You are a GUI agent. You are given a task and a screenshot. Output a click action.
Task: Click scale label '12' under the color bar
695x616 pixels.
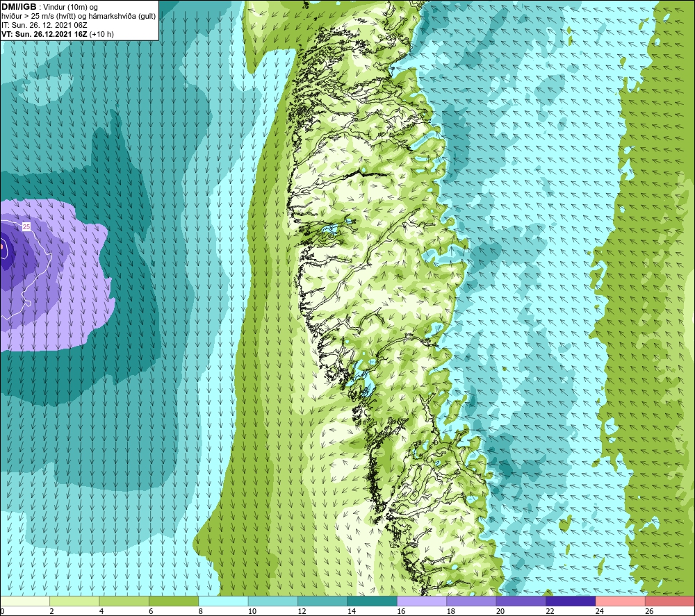point(302,611)
